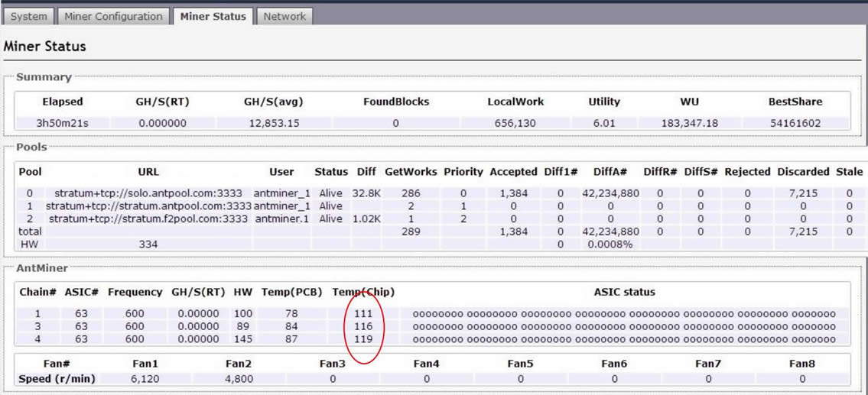Click the Temp(PCB) column header
The height and width of the screenshot is (395, 868).
(x=290, y=292)
